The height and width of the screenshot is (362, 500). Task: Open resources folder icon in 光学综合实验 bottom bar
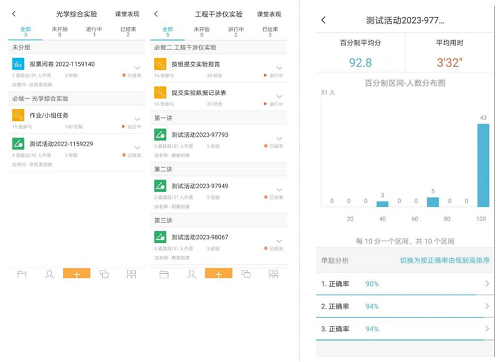(x=22, y=274)
